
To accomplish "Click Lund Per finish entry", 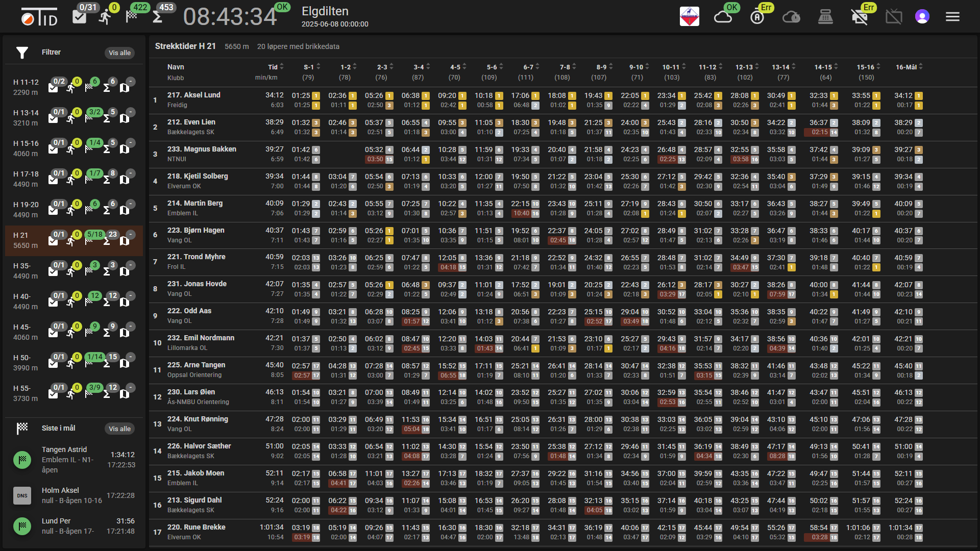I will pyautogui.click(x=74, y=526).
